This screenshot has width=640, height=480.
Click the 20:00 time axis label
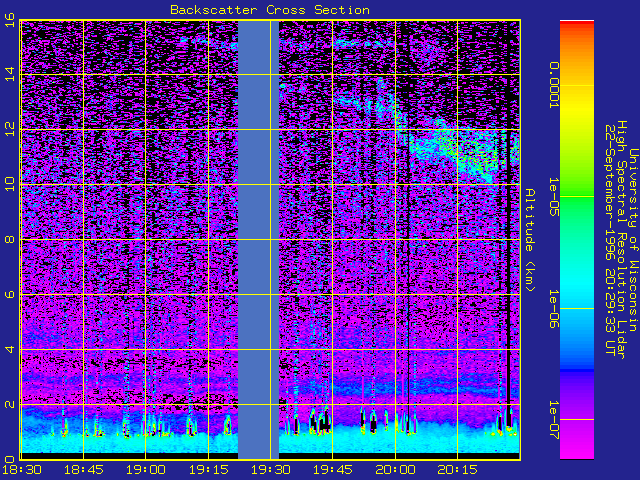coord(396,470)
